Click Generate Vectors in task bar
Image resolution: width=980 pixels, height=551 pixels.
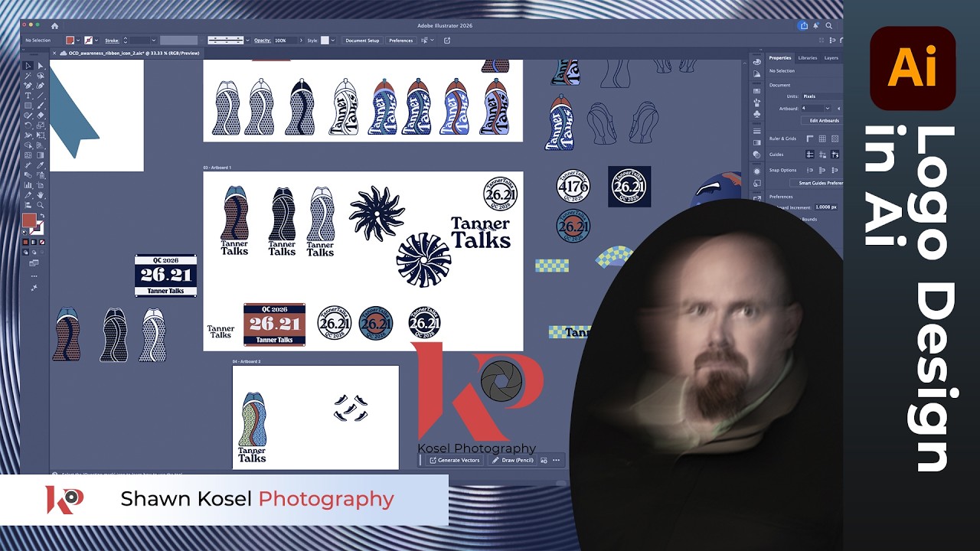click(455, 460)
